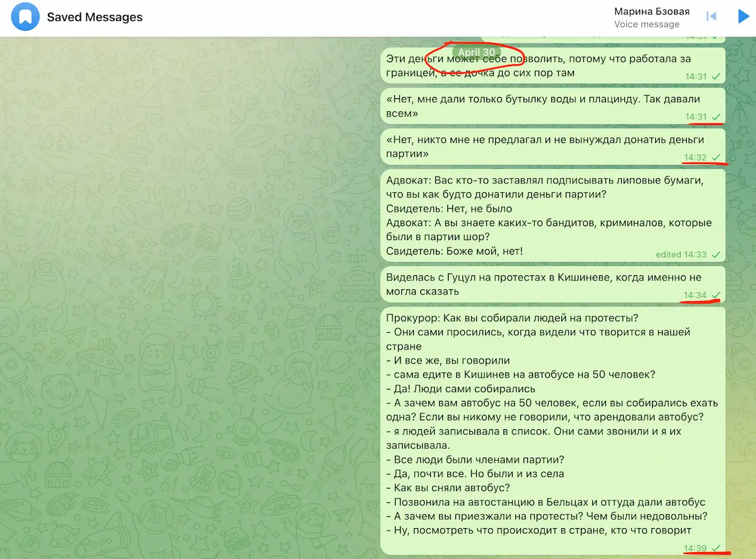The image size is (756, 559).
Task: Play the voice message
Action: (x=743, y=16)
